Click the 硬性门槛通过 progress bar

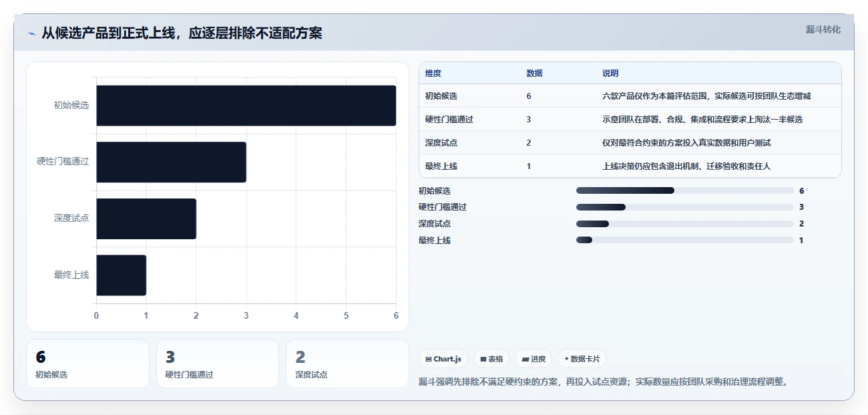[x=685, y=207]
